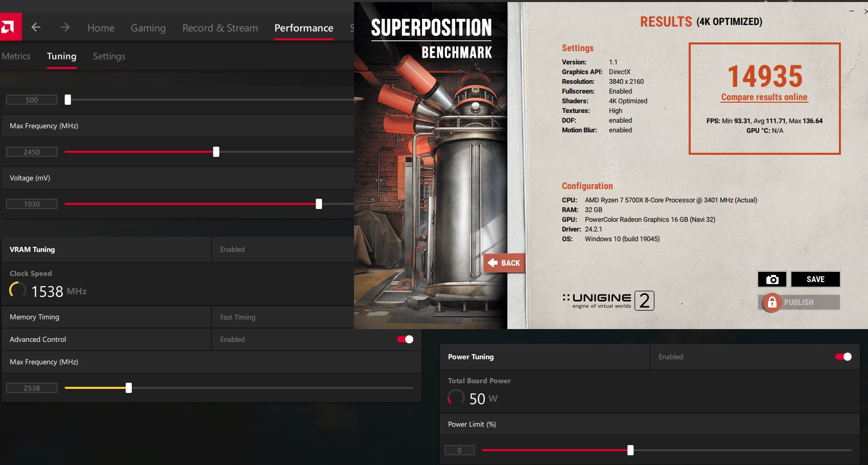Click the Driver version 24.2.1 text
The height and width of the screenshot is (465, 868).
tap(594, 229)
